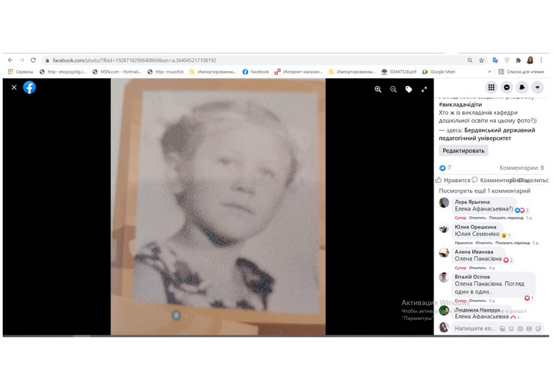Image resolution: width=554 pixels, height=392 pixels.
Task: Zoom in on the photo
Action: tap(378, 89)
